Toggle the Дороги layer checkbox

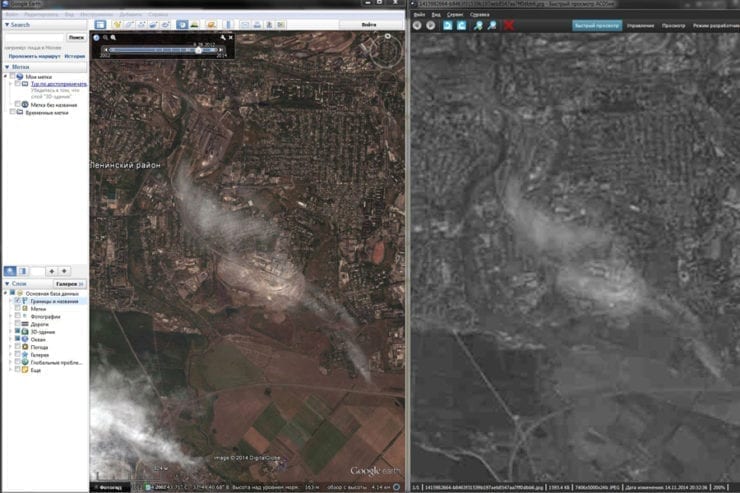coord(17,324)
